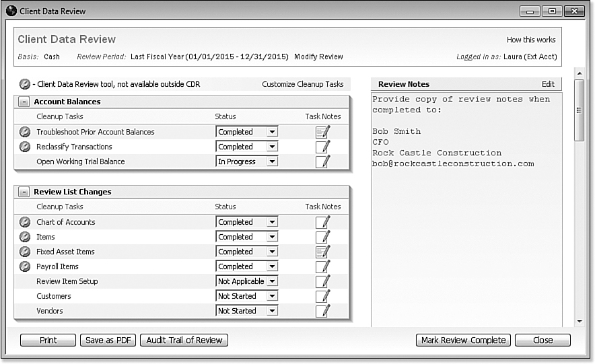
Task: Click the scrollbar down arrow
Action: tap(579, 321)
